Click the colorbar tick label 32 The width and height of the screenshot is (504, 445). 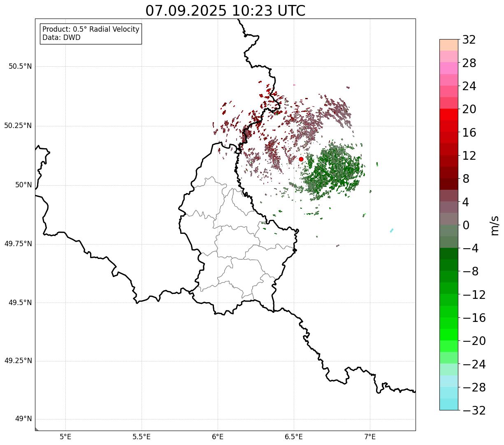(x=469, y=40)
